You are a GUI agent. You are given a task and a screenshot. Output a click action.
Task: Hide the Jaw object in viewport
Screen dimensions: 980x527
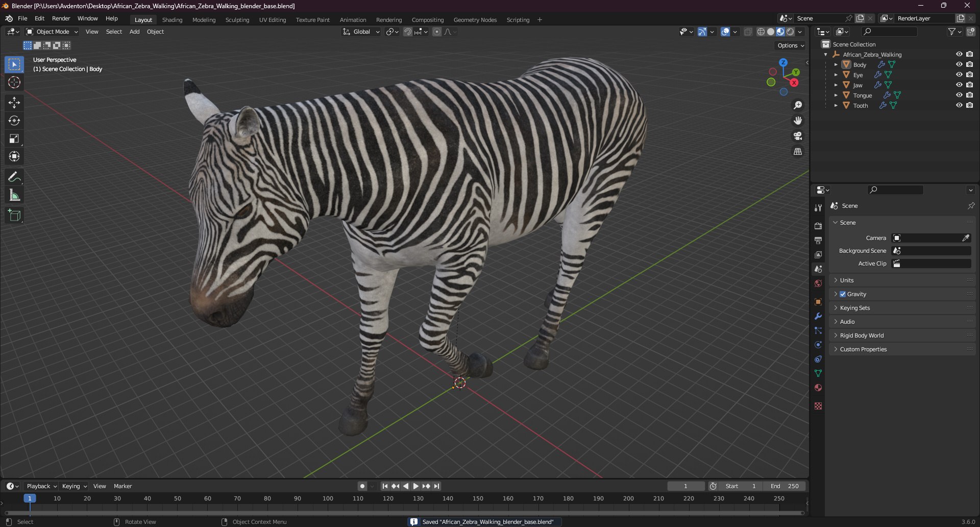(x=959, y=85)
